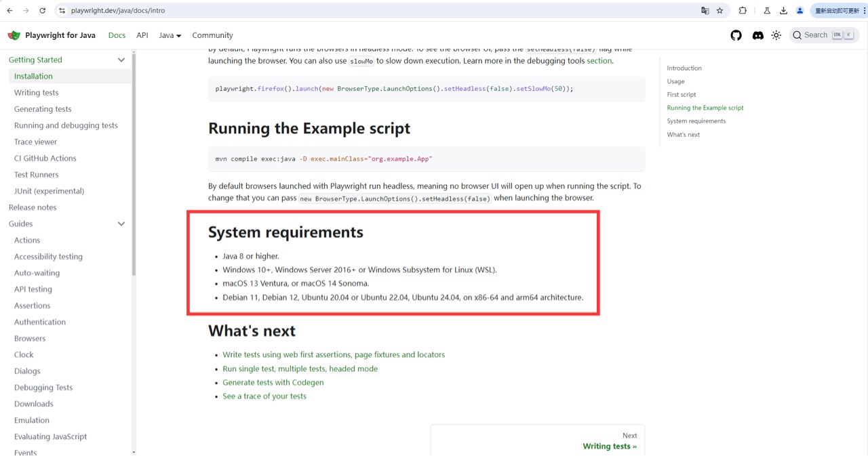Viewport: 868px width, 456px height.
Task: Open site info icon in address bar
Action: 62,11
